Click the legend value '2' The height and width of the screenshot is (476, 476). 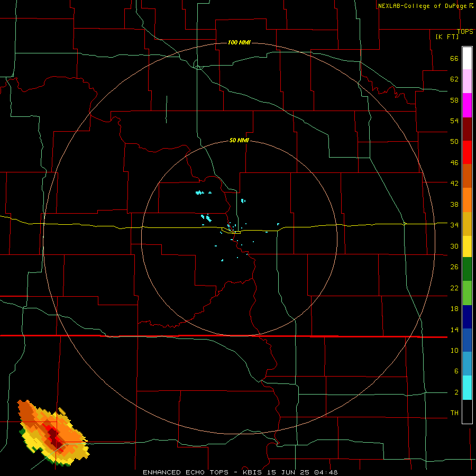point(456,392)
